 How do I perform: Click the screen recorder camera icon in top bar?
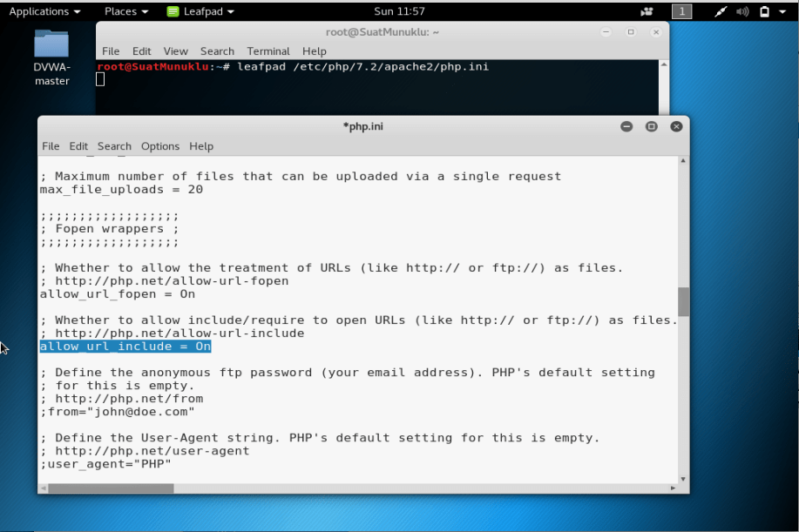pos(647,11)
